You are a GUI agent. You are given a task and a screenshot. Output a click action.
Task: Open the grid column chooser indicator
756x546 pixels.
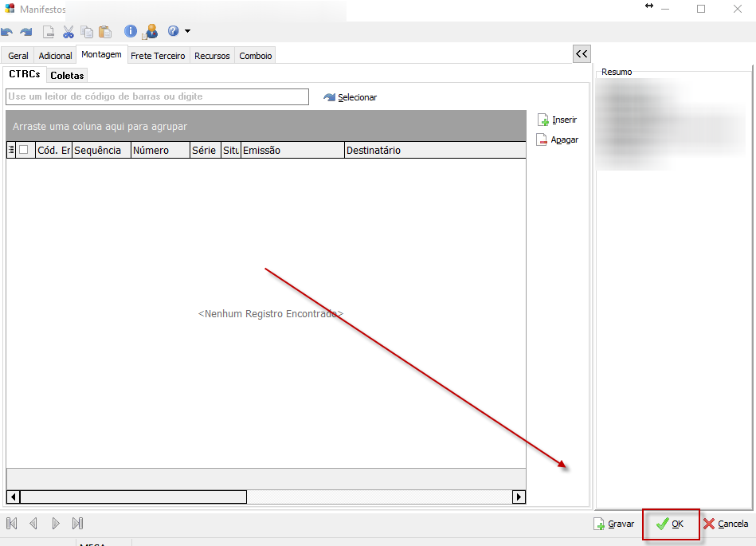(11, 150)
